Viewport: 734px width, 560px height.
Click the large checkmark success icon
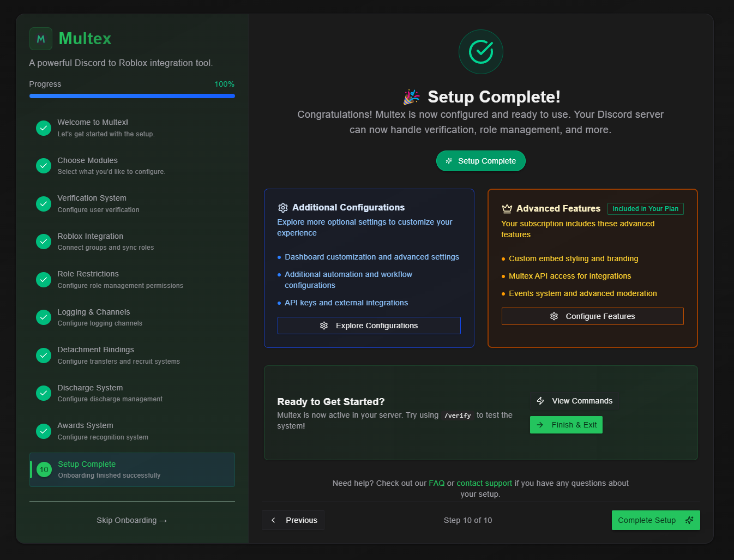[x=481, y=52]
